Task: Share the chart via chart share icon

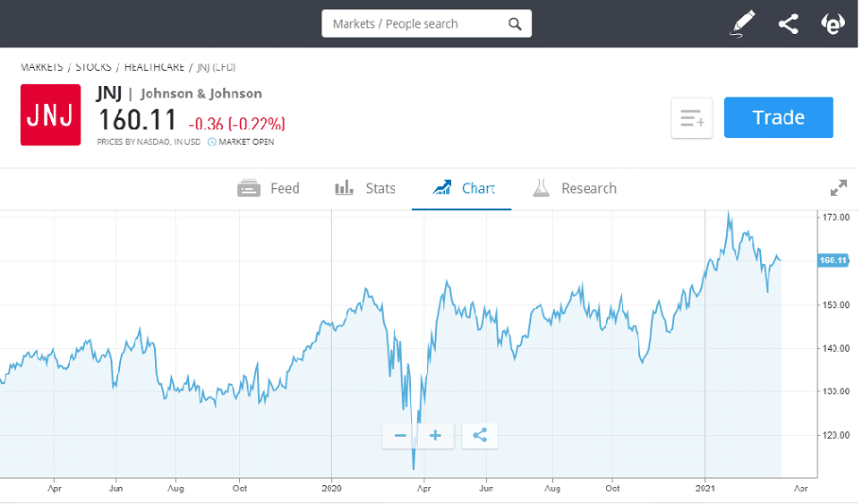Action: point(480,436)
